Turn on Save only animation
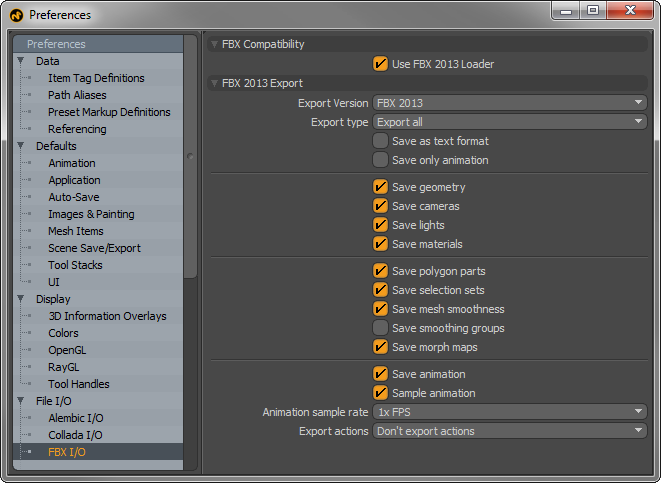 point(380,160)
